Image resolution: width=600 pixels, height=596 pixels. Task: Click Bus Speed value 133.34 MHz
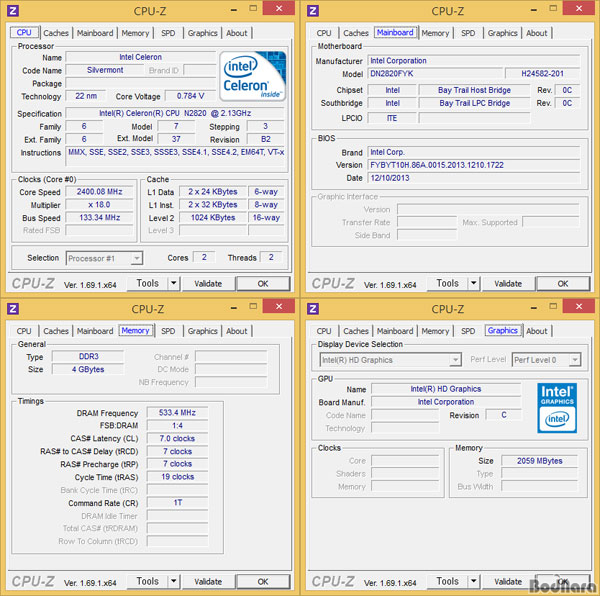coord(99,218)
